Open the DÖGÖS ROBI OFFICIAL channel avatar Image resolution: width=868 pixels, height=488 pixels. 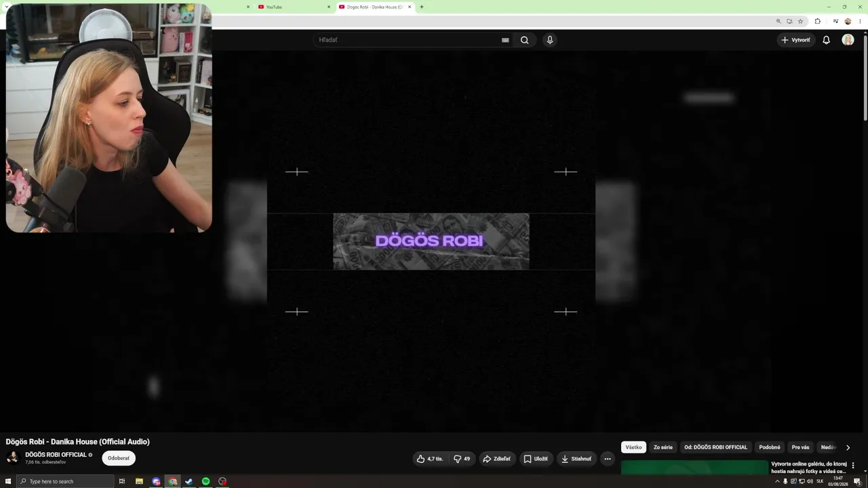[12, 457]
